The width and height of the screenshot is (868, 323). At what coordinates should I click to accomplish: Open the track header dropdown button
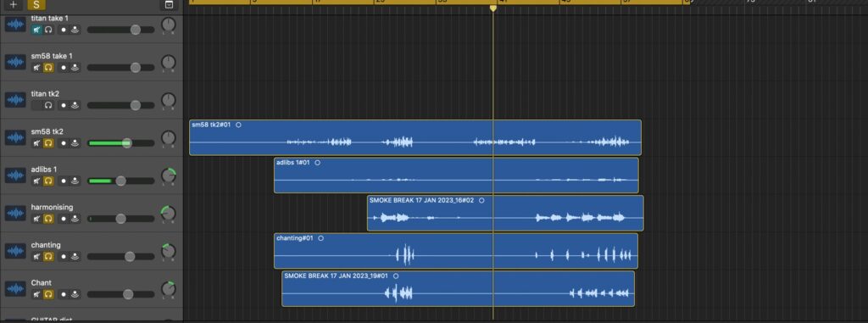pos(169,4)
